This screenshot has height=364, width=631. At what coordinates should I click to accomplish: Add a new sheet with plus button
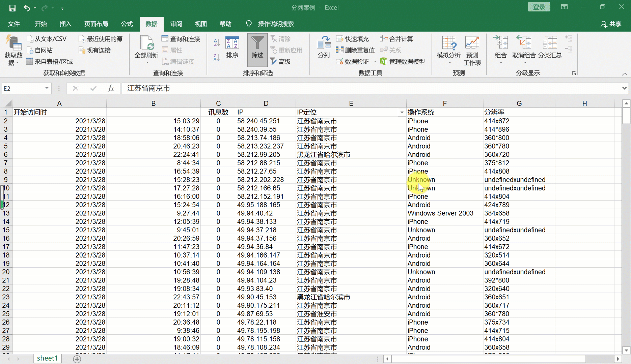pyautogui.click(x=77, y=359)
